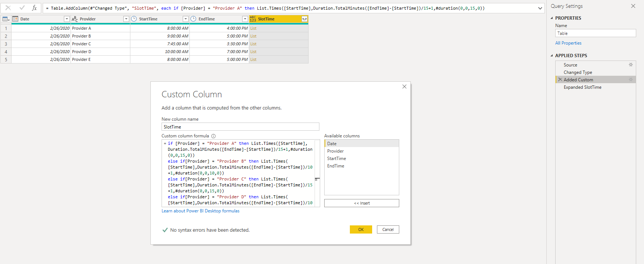Click Cancel in the Custom Column dialog
644x264 pixels.
[388, 229]
